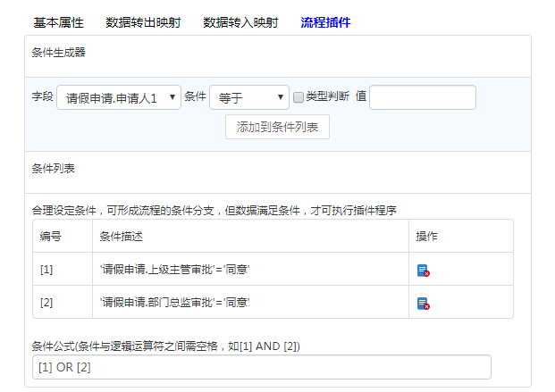
Task: Click the 操作 column header
Action: (x=426, y=237)
